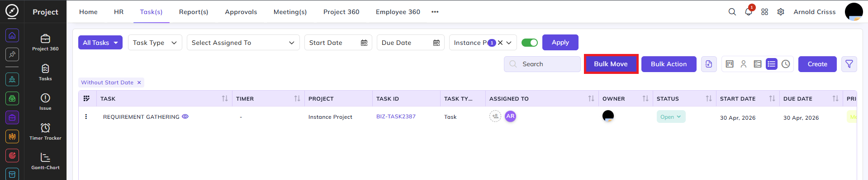Open Project 360 in the sidebar
This screenshot has height=180, width=868.
45,42
